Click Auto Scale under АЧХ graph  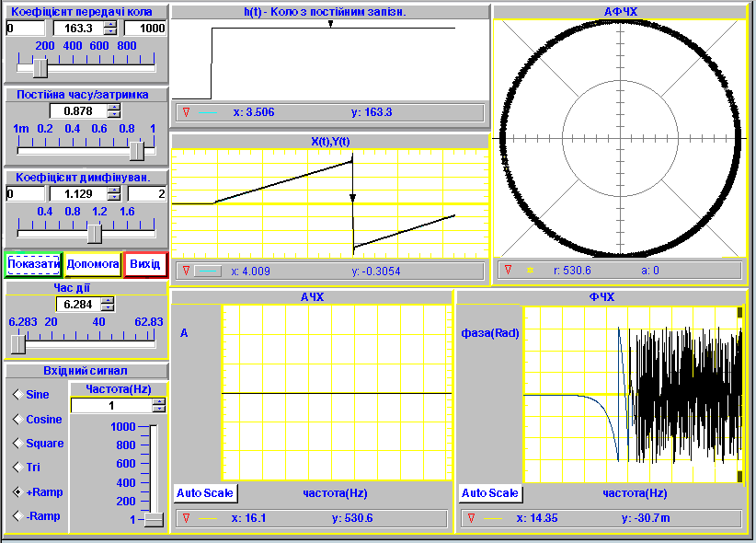click(x=205, y=492)
